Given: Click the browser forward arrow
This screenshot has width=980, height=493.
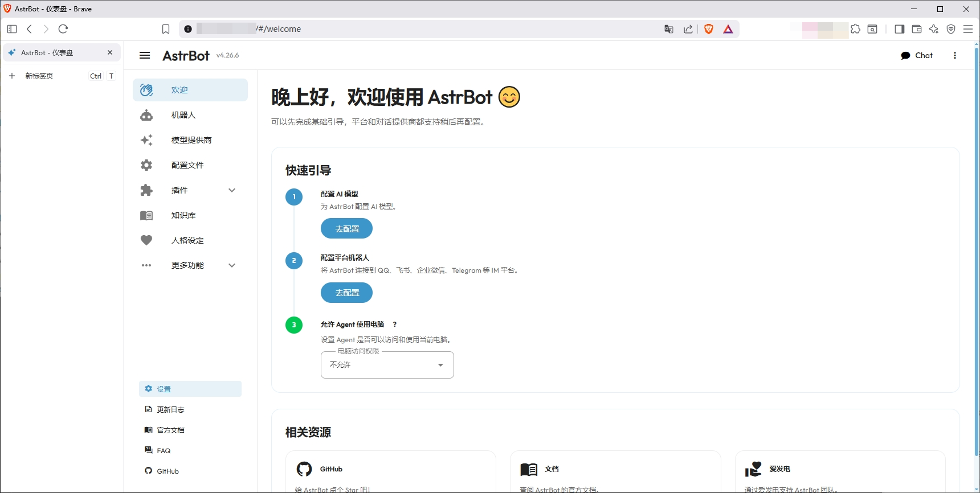Looking at the screenshot, I should [46, 29].
